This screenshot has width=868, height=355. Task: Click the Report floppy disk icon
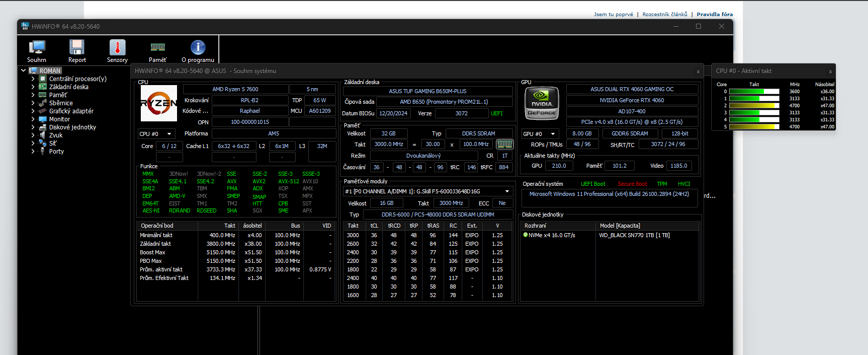click(x=77, y=48)
